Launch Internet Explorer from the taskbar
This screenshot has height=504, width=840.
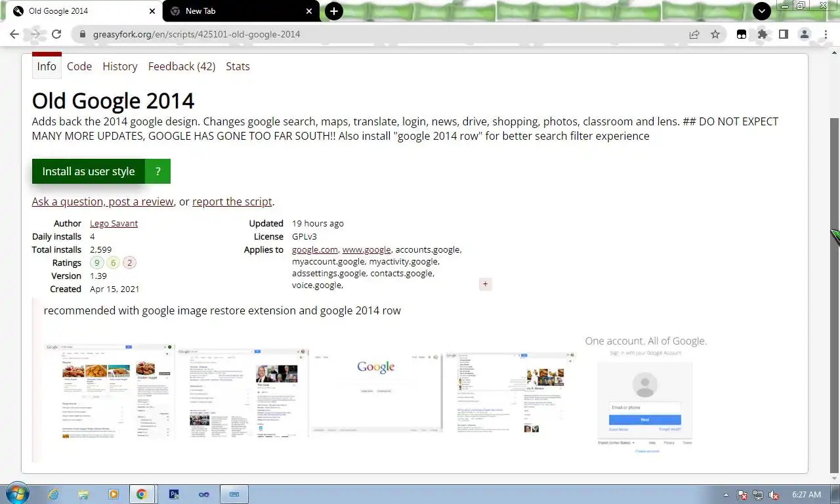click(53, 495)
